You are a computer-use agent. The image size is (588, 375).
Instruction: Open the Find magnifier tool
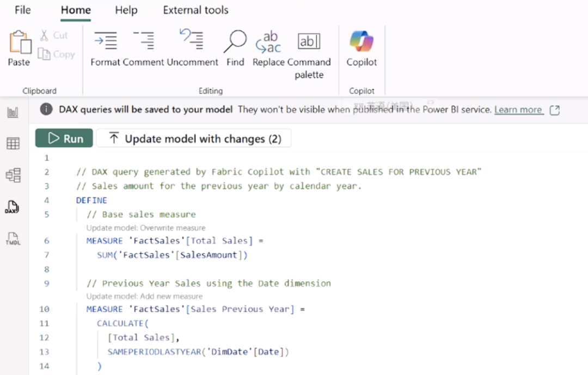[x=235, y=49]
